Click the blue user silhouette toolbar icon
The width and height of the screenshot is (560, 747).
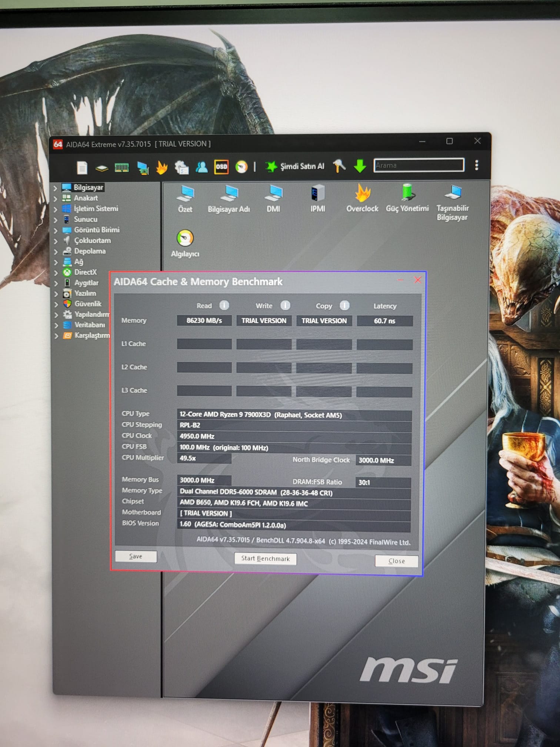(x=201, y=167)
